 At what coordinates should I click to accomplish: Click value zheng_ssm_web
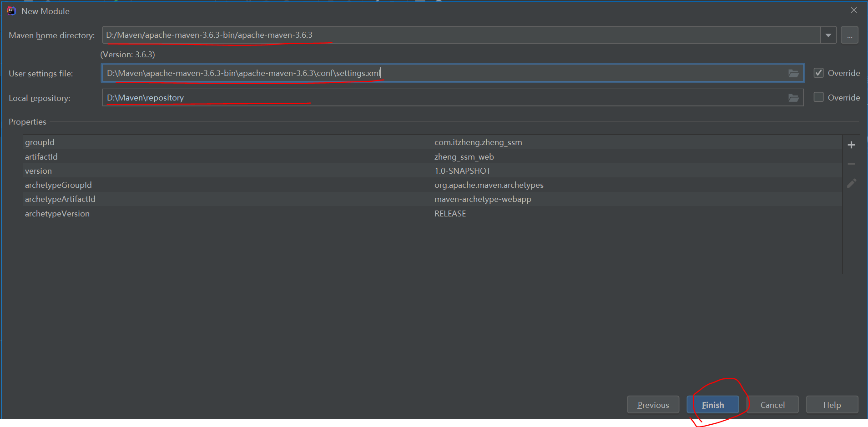464,156
